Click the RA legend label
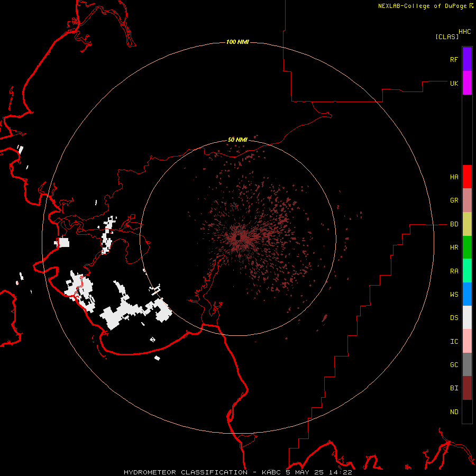Screen dimensions: 476x476 tap(454, 271)
